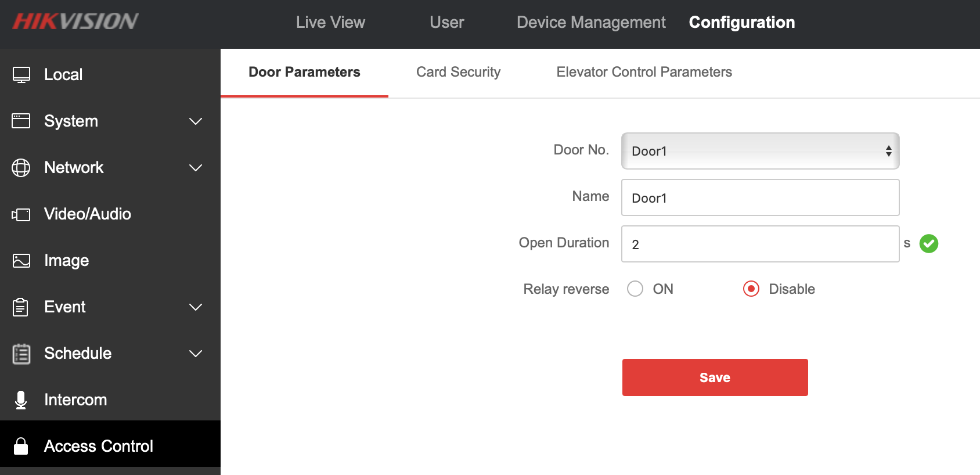Image resolution: width=980 pixels, height=475 pixels.
Task: Click the Schedule list icon
Action: pyautogui.click(x=21, y=354)
